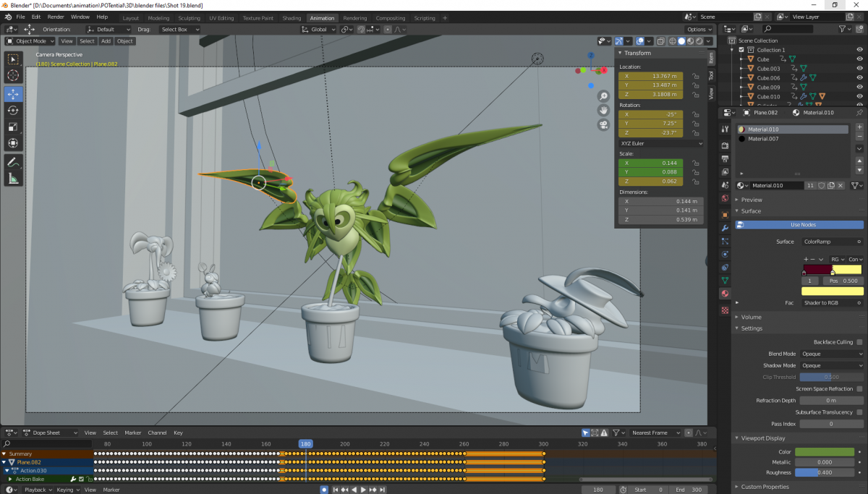
Task: Expand the Volume panel
Action: pyautogui.click(x=751, y=317)
